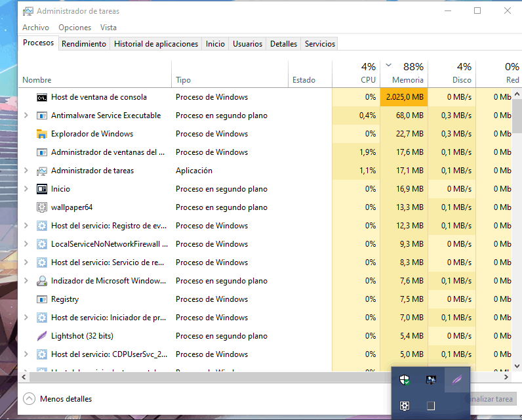Image resolution: width=522 pixels, height=420 pixels.
Task: Click the Inicio process icon
Action: pyautogui.click(x=41, y=189)
